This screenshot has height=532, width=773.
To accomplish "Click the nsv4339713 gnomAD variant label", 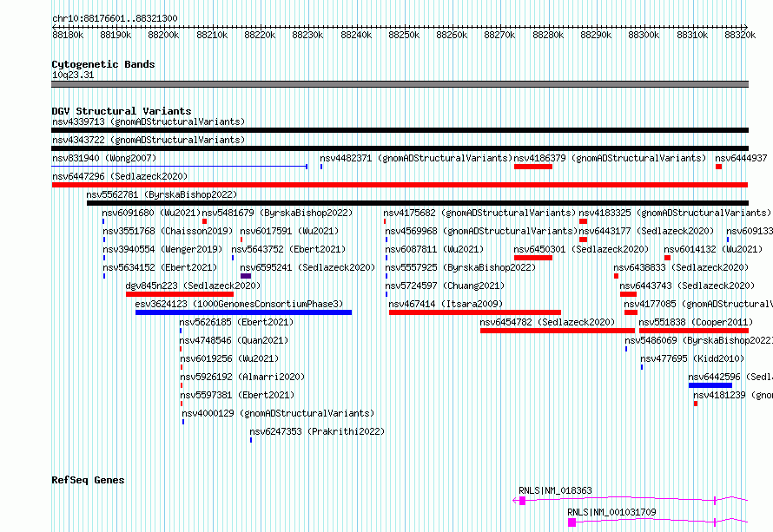I will pyautogui.click(x=149, y=122).
